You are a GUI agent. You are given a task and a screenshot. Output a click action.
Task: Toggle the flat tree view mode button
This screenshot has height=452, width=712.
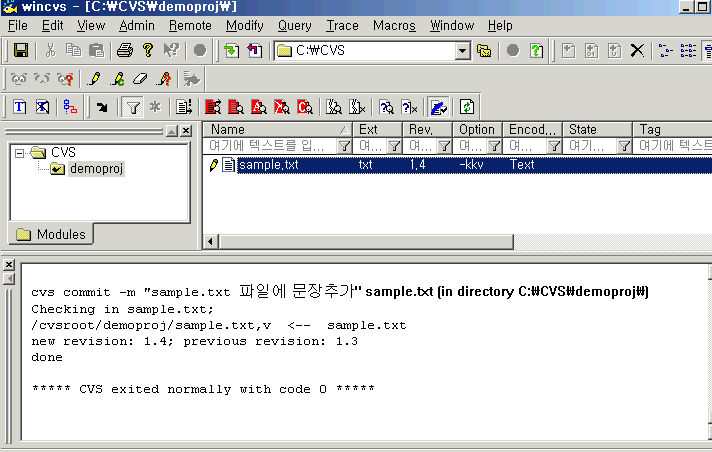pos(69,106)
